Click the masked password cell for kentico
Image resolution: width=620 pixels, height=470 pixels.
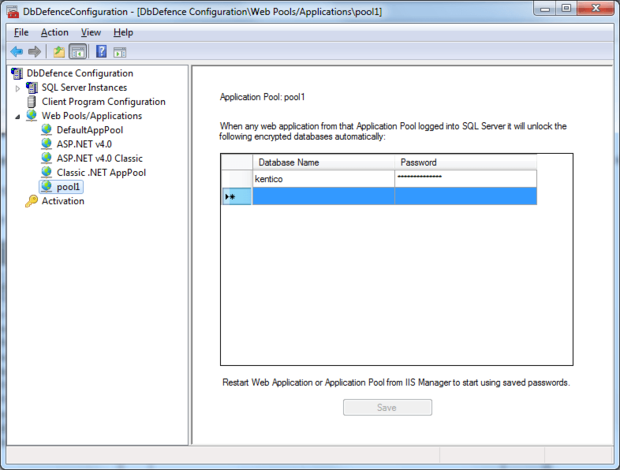pyautogui.click(x=465, y=178)
